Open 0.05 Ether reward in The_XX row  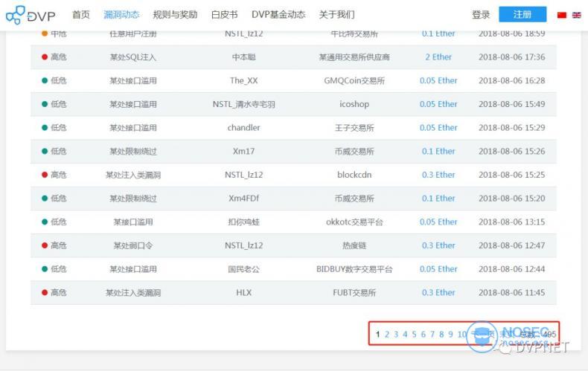[x=438, y=80]
